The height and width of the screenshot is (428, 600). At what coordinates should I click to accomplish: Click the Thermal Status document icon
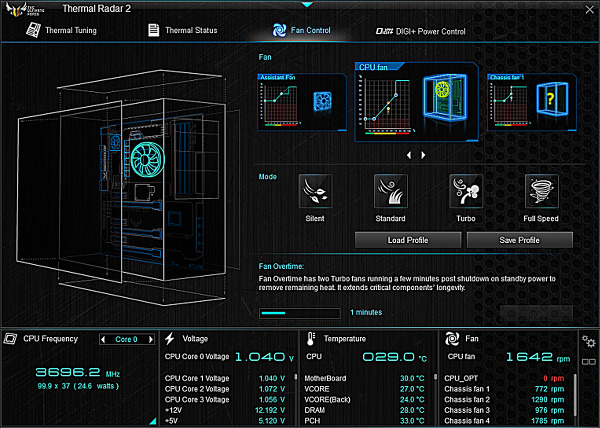tap(153, 30)
